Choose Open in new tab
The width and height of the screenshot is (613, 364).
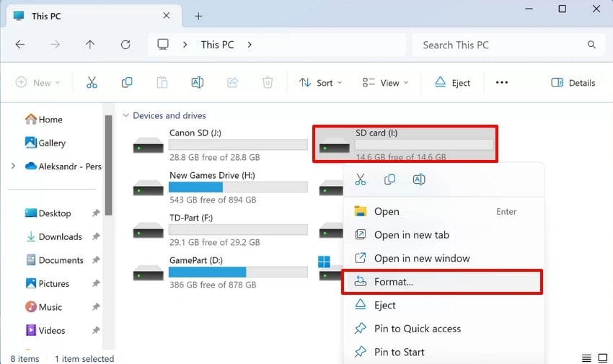442,235
